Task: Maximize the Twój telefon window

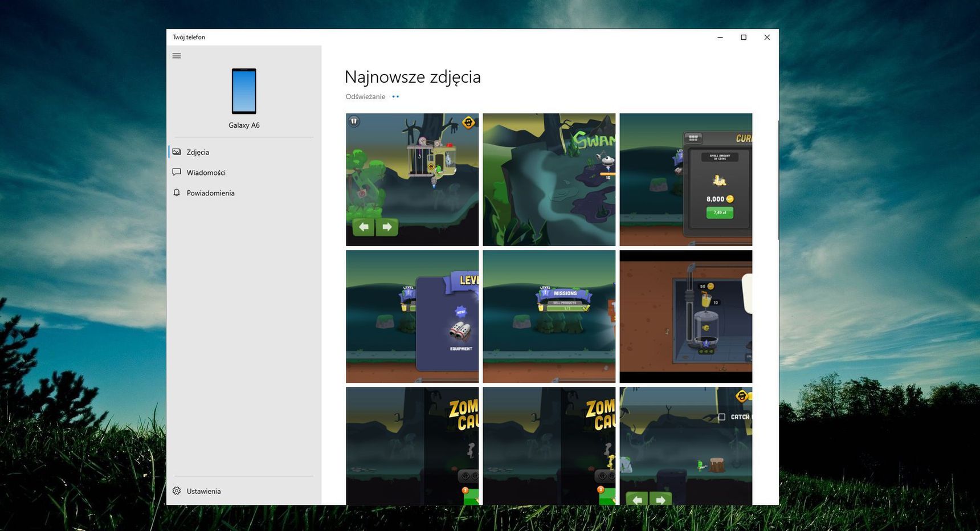Action: [744, 37]
